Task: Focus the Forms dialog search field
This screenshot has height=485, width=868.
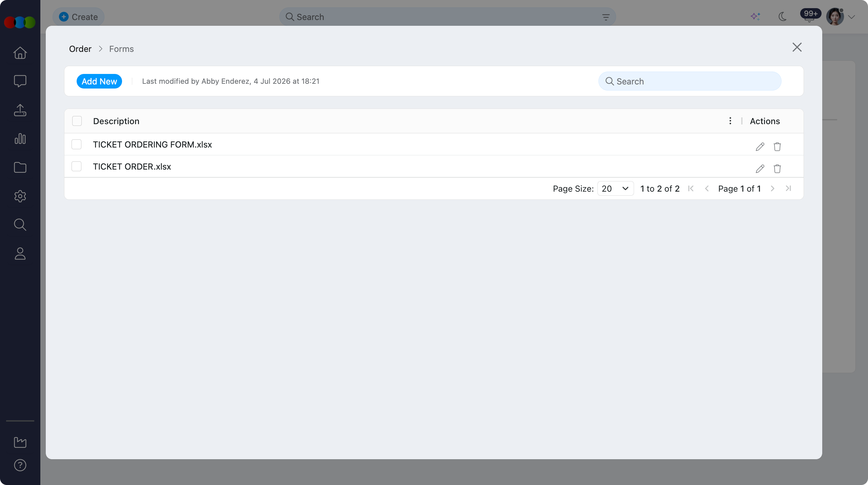Action: [x=690, y=81]
